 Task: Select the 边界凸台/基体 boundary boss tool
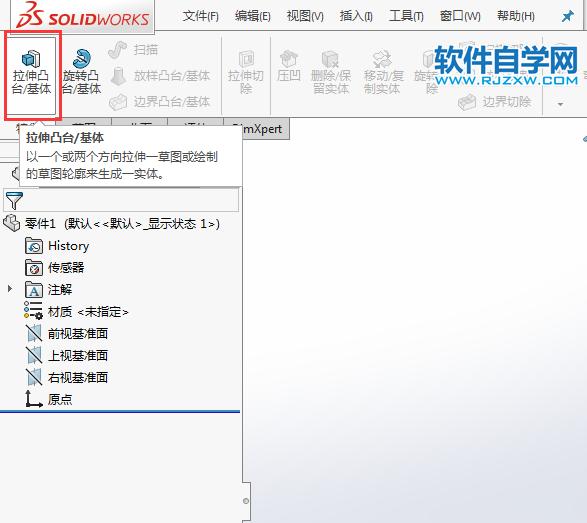pos(160,101)
